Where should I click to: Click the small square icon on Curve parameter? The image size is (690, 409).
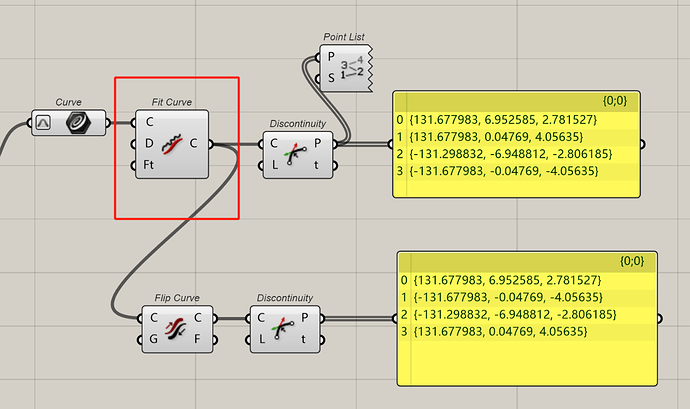coord(44,123)
